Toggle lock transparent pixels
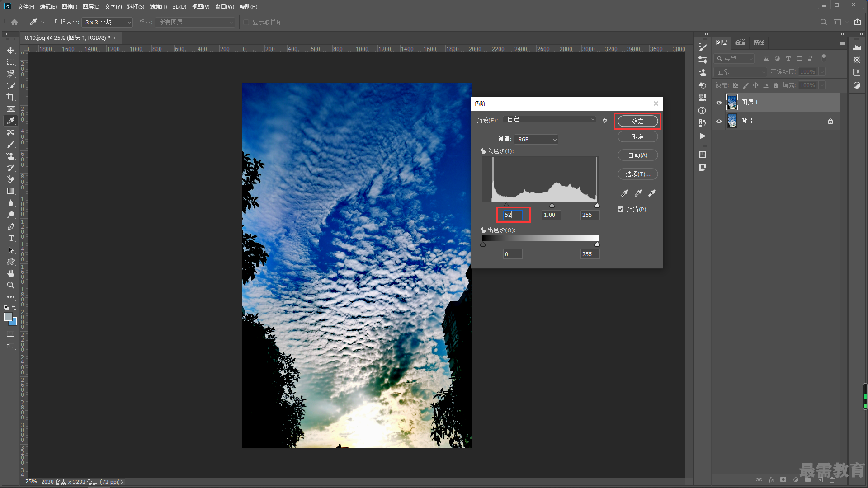 point(736,85)
